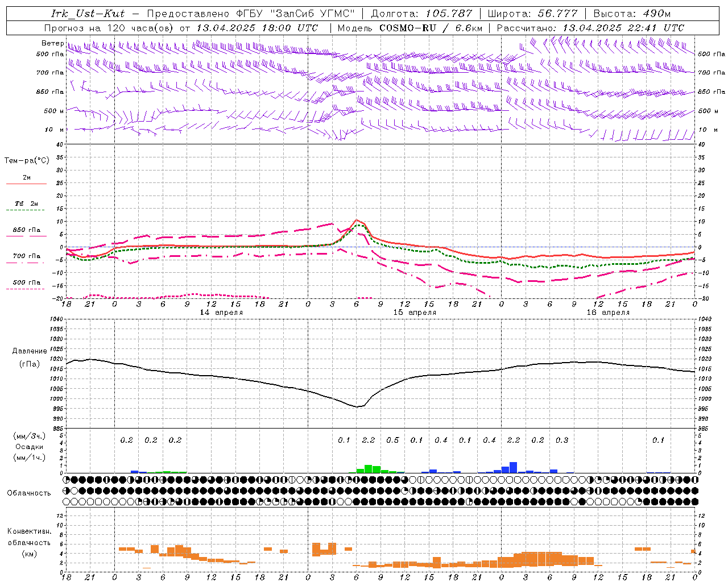
Task: Click the (мм/1ч.) precipitation unit label
Action: pyautogui.click(x=30, y=458)
